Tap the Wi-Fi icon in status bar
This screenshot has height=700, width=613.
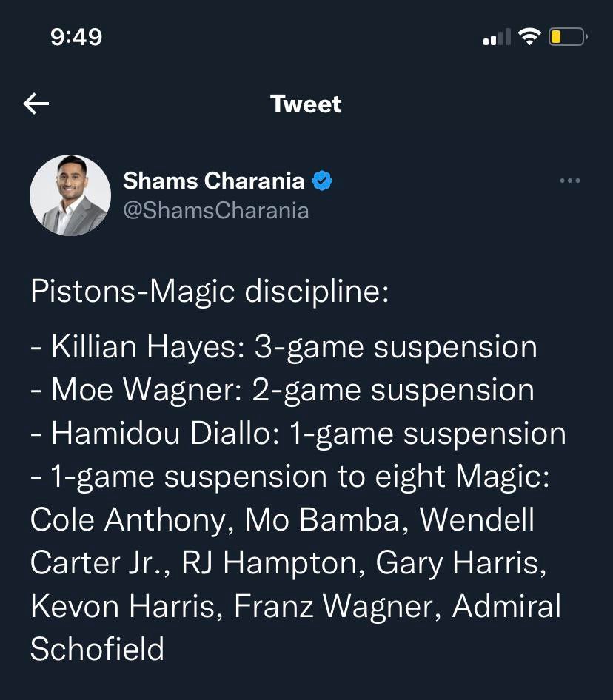pos(529,36)
